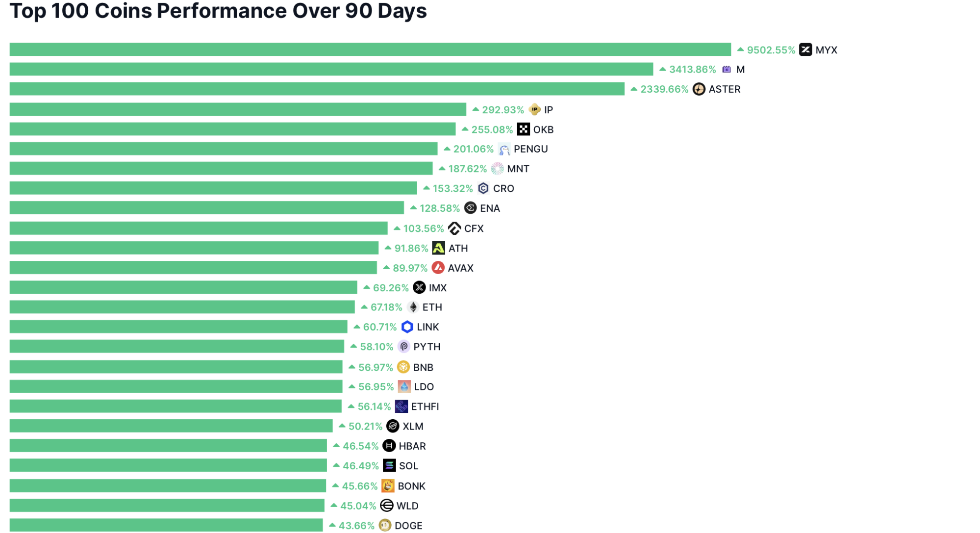The height and width of the screenshot is (533, 980).
Task: Click the ETH diamond logo icon
Action: (x=413, y=307)
